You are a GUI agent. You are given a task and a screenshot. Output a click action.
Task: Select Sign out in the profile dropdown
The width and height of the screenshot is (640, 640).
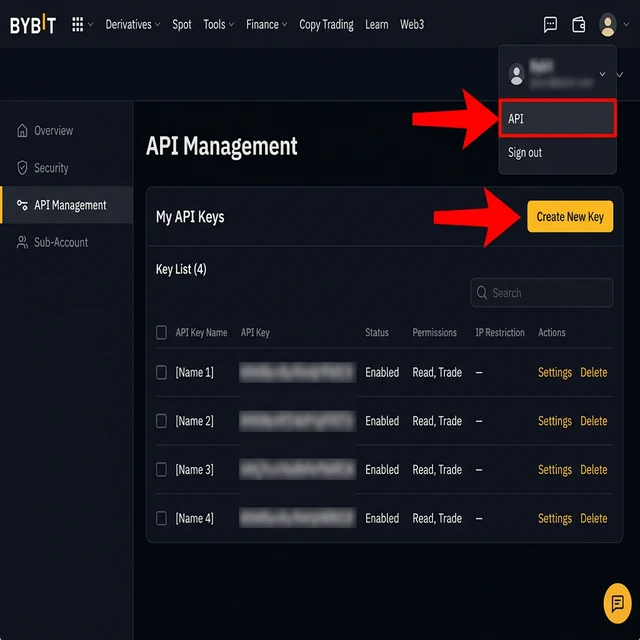click(x=525, y=153)
